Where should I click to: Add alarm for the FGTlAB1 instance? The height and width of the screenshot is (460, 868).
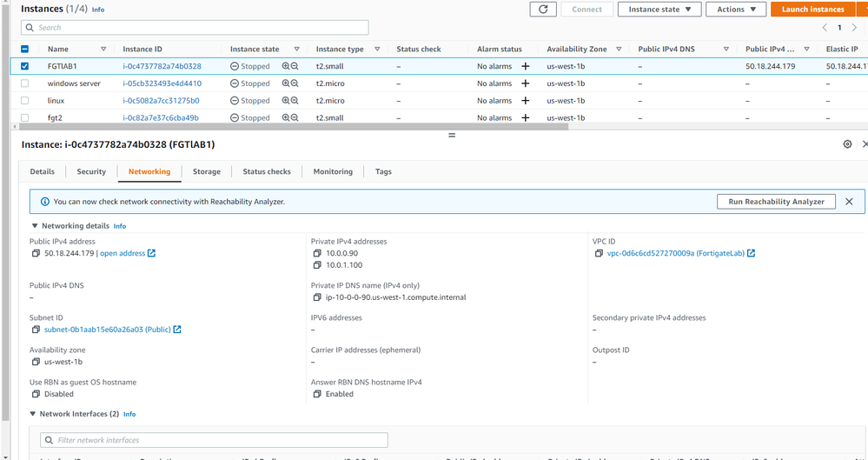525,66
